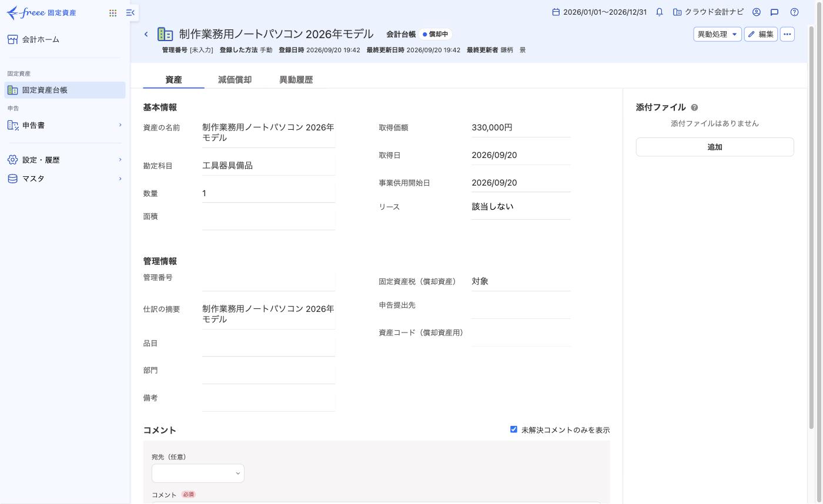This screenshot has height=504, width=823.
Task: Click the 申告書 document icon
Action: click(12, 125)
